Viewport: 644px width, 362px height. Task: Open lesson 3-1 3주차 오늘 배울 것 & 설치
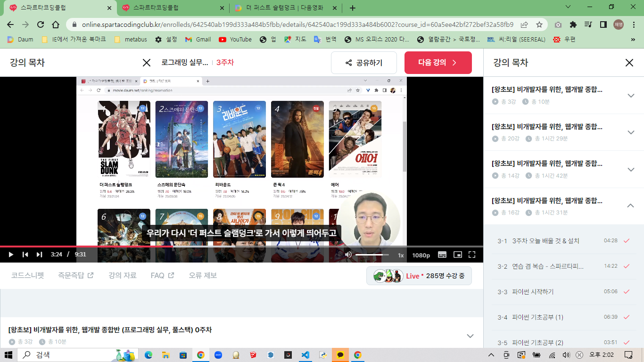564,241
